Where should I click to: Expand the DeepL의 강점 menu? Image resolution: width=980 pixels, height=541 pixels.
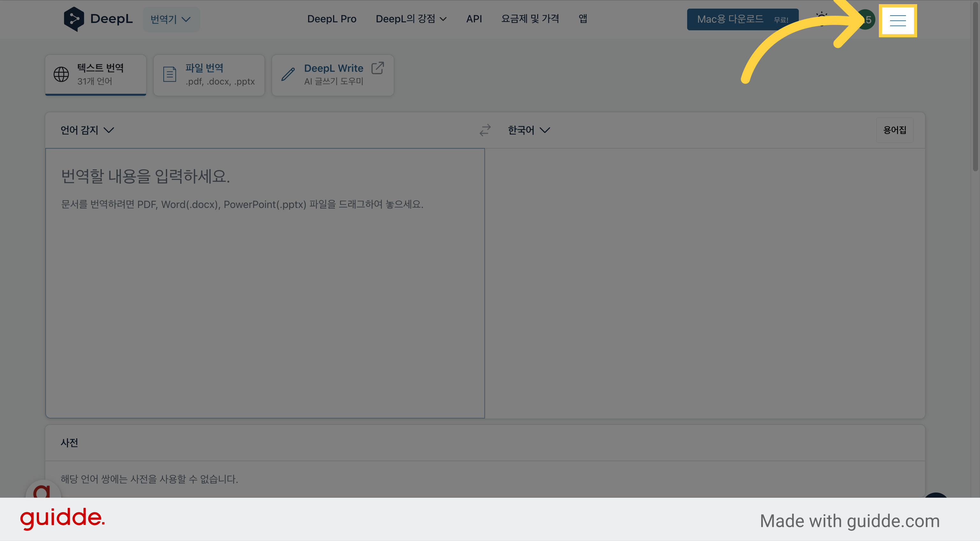[411, 19]
